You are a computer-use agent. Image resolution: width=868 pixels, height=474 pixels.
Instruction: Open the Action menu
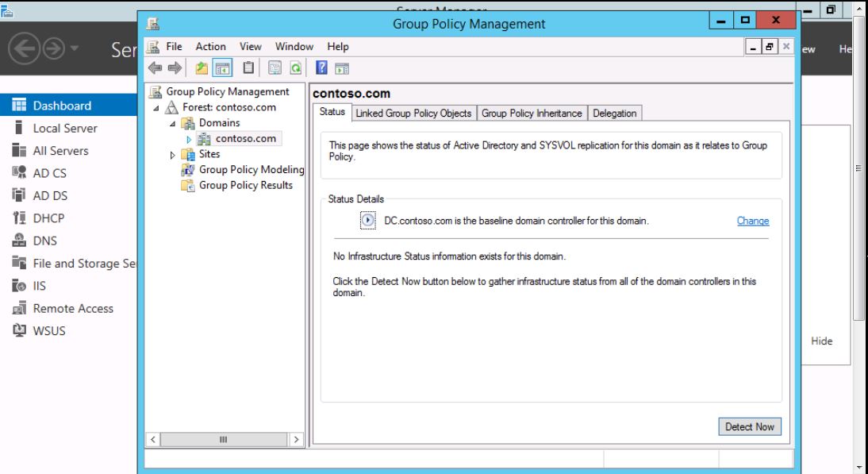coord(210,47)
